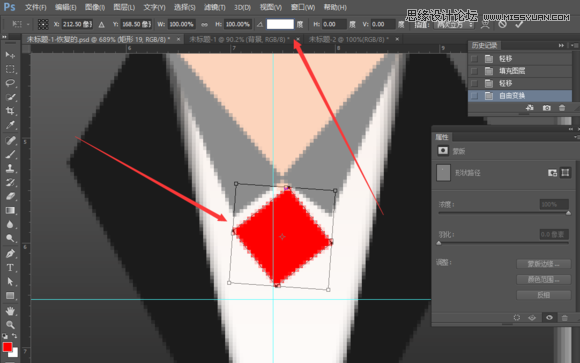This screenshot has height=363, width=580.
Task: Toggle history brush source for 自由变换 state
Action: coord(474,96)
